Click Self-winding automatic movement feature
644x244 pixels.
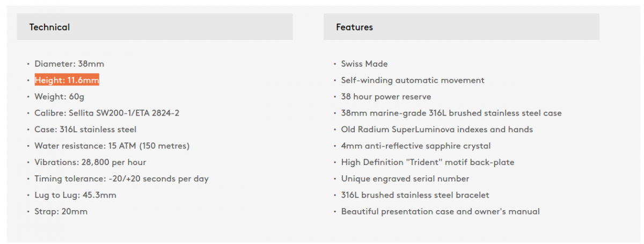[x=413, y=80]
